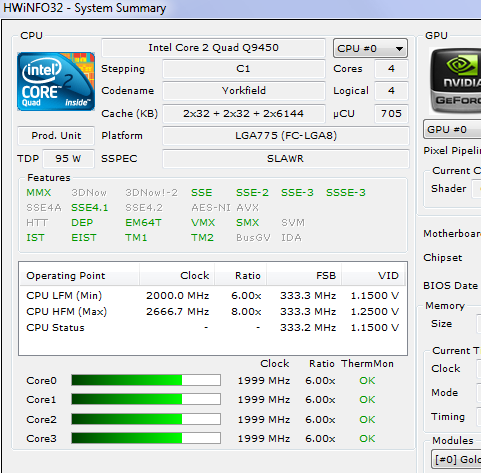Click the Stepping value C1
Screen dimensions: 481x473
244,69
